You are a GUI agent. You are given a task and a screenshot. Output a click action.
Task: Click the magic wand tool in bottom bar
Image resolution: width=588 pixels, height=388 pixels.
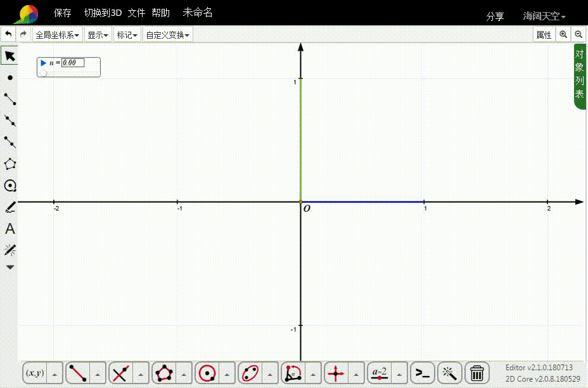[x=450, y=373]
